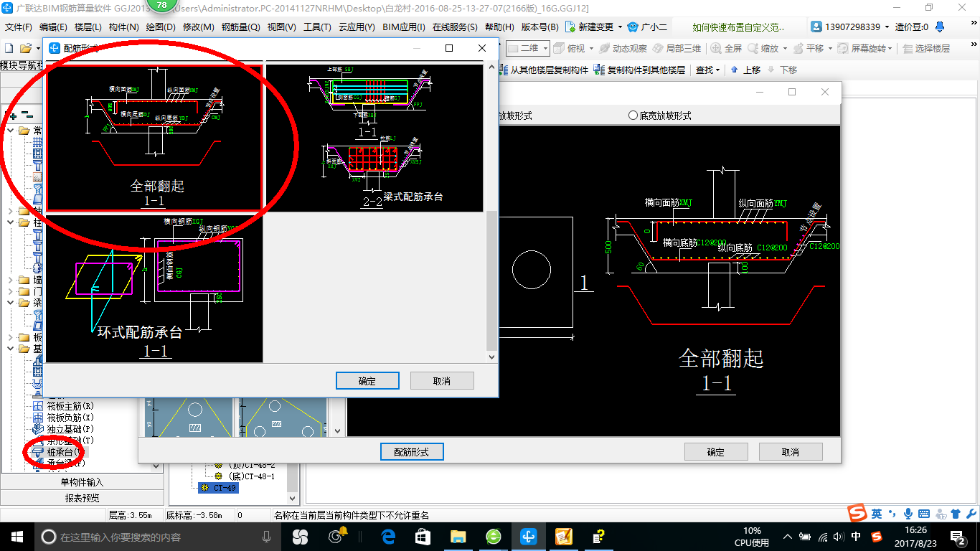This screenshot has height=551, width=980.
Task: Open the BIM应用(I) menu
Action: point(403,27)
